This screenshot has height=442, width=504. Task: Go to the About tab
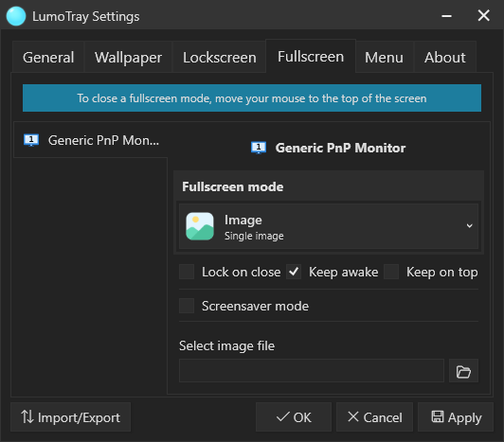[x=445, y=58]
